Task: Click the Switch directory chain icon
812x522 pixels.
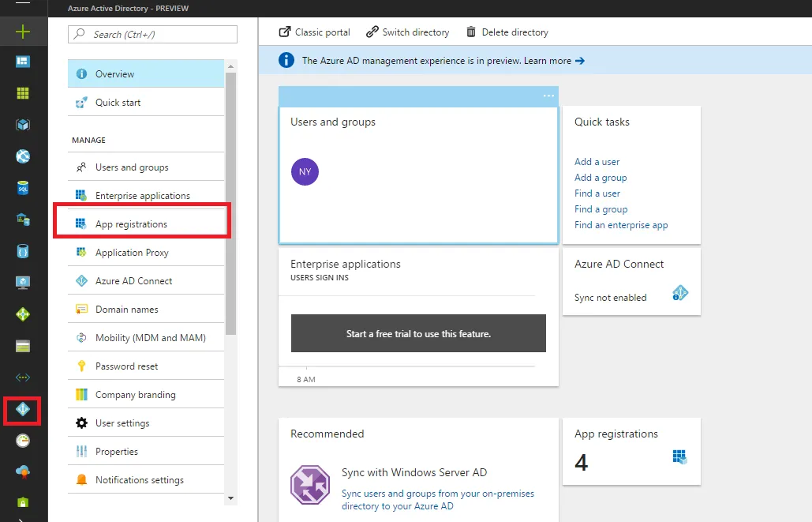Action: (372, 32)
